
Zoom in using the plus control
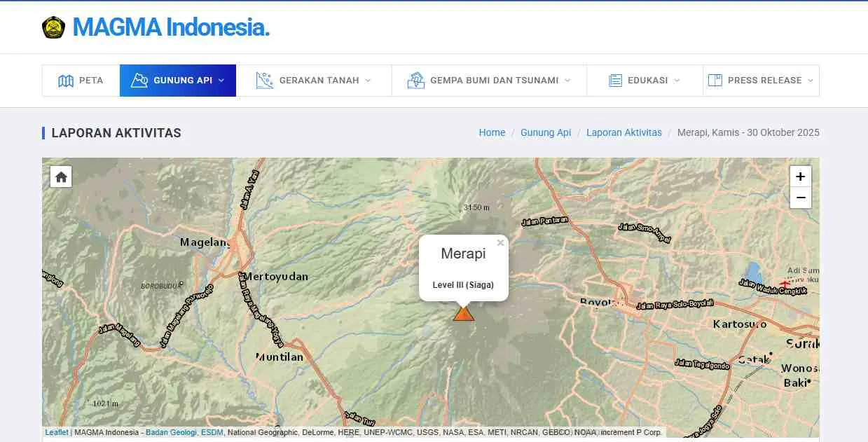(800, 176)
